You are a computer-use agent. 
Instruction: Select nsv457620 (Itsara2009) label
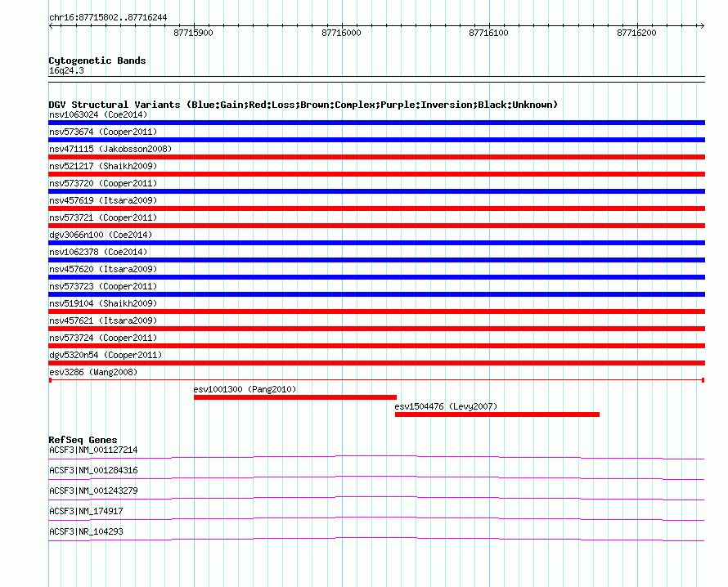tap(103, 269)
